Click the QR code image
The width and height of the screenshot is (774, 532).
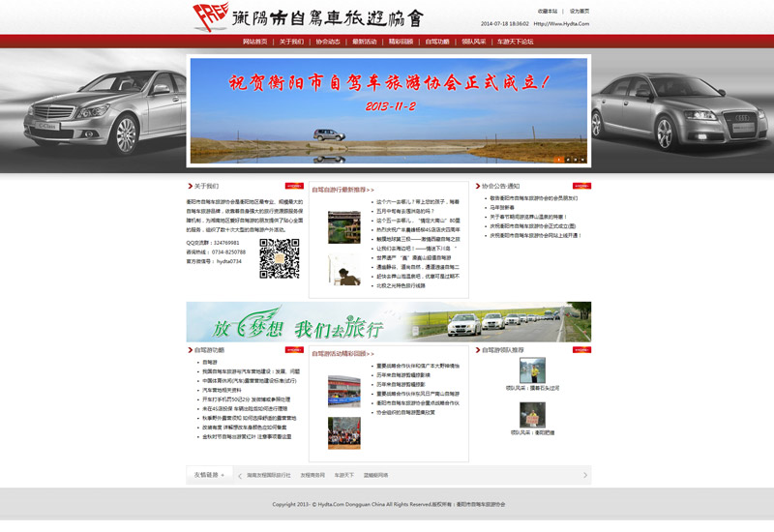coord(279,258)
